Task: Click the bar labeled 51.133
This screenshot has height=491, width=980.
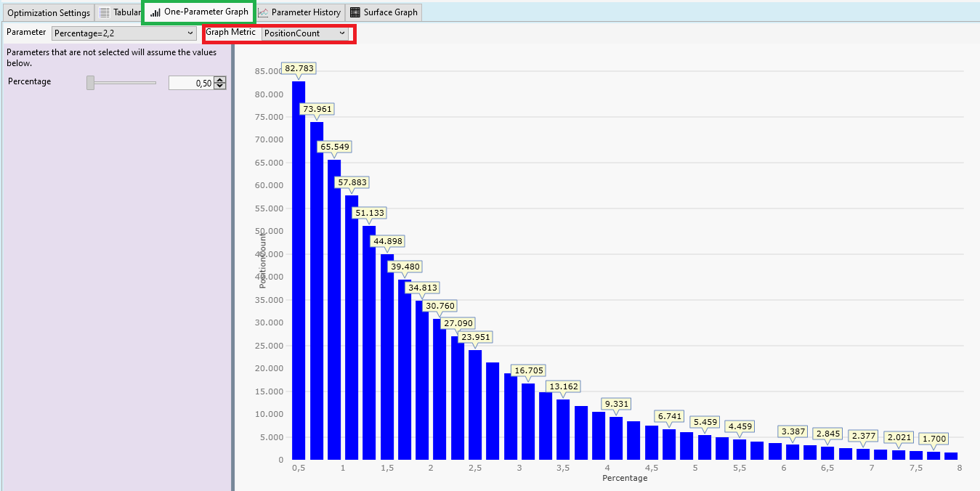Action: click(x=369, y=341)
